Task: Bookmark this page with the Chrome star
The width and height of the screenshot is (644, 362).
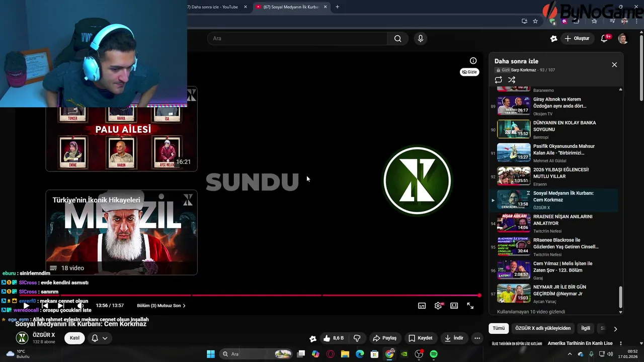Action: click(x=535, y=21)
